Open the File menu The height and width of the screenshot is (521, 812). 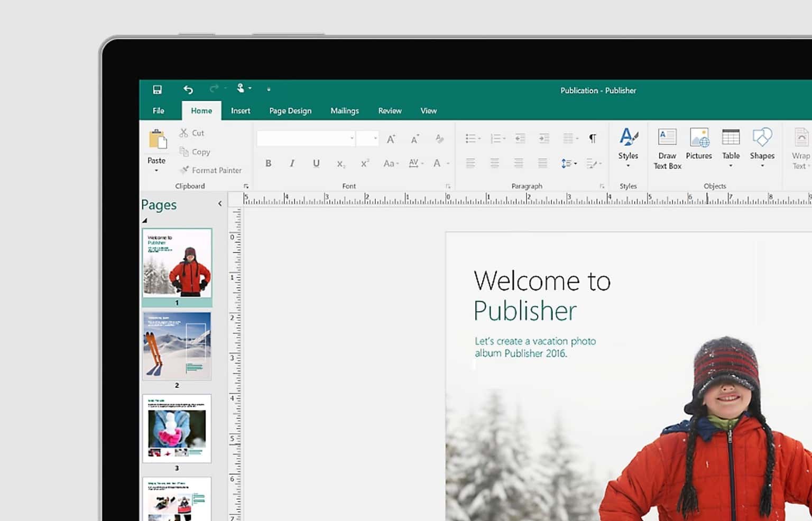tap(158, 110)
